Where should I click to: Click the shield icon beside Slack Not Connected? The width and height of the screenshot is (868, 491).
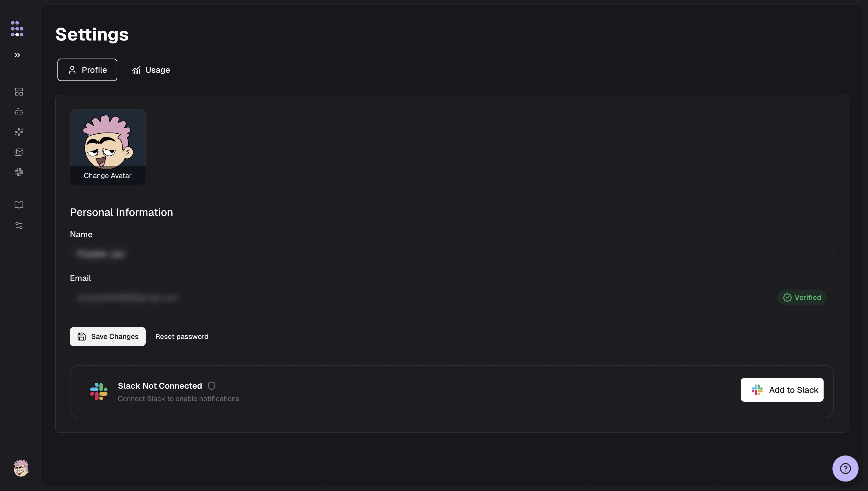tap(212, 386)
